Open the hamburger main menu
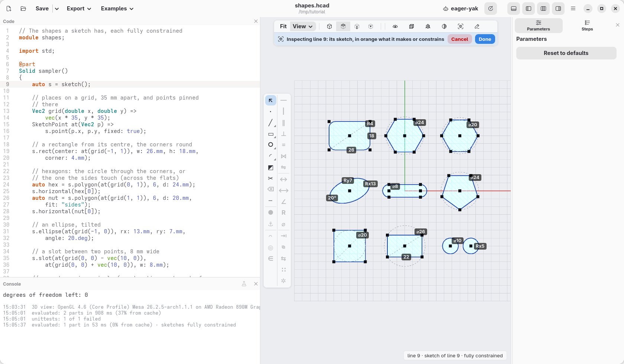Screen dimensions: 624x364 pyautogui.click(x=573, y=9)
